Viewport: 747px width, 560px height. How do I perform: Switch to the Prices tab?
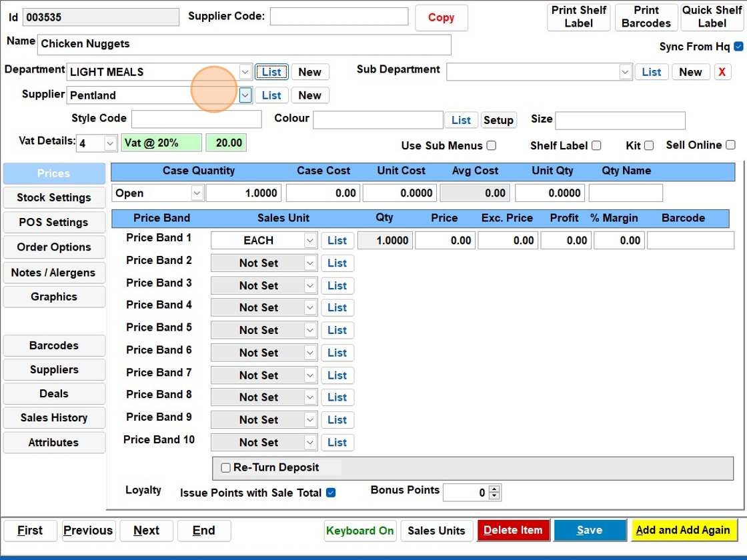point(54,173)
